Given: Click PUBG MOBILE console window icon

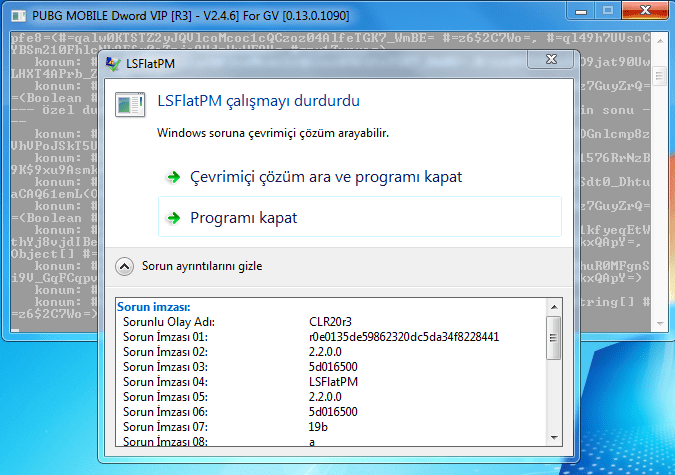Looking at the screenshot, I should [18, 16].
